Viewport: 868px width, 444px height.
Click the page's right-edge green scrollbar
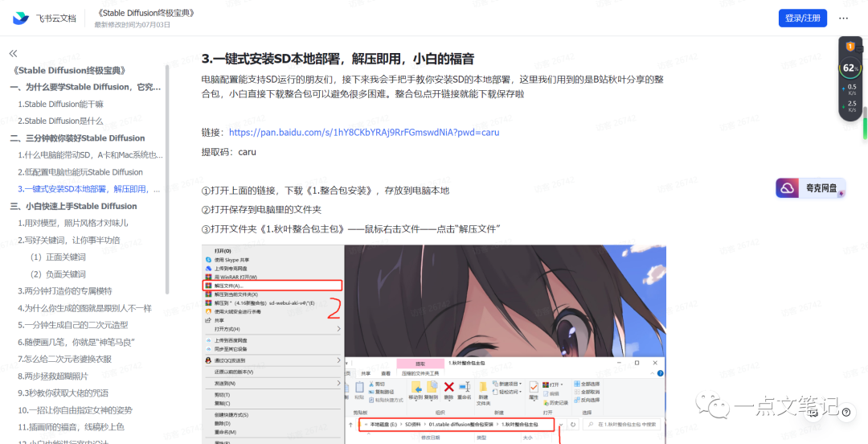click(x=865, y=123)
